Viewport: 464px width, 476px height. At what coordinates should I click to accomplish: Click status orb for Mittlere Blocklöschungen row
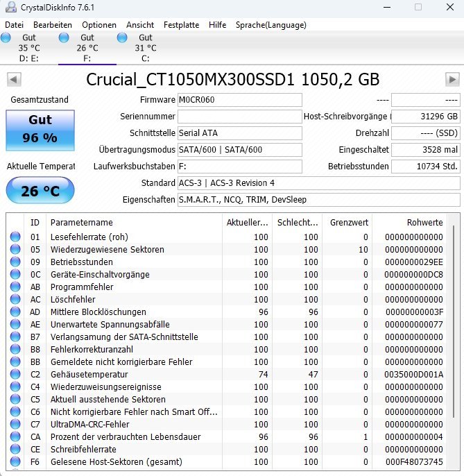15,312
